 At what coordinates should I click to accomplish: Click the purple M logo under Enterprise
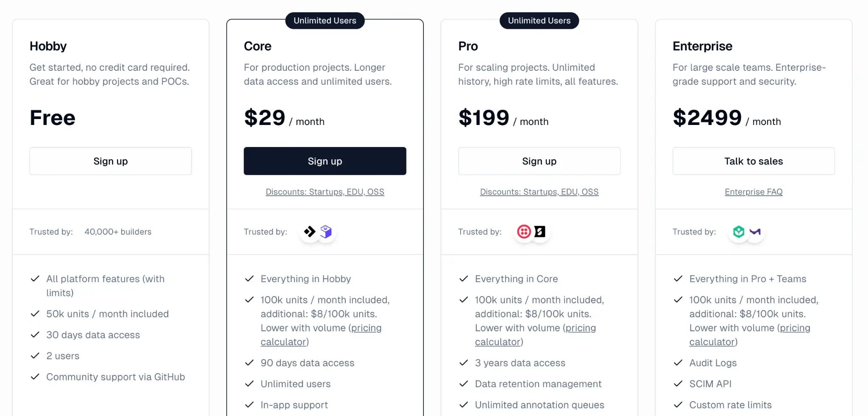tap(755, 232)
